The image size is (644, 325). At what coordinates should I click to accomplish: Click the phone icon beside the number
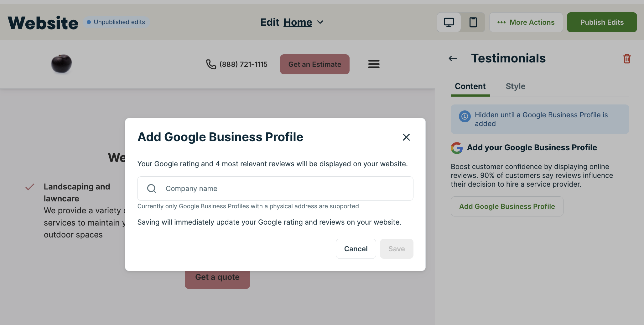(211, 64)
